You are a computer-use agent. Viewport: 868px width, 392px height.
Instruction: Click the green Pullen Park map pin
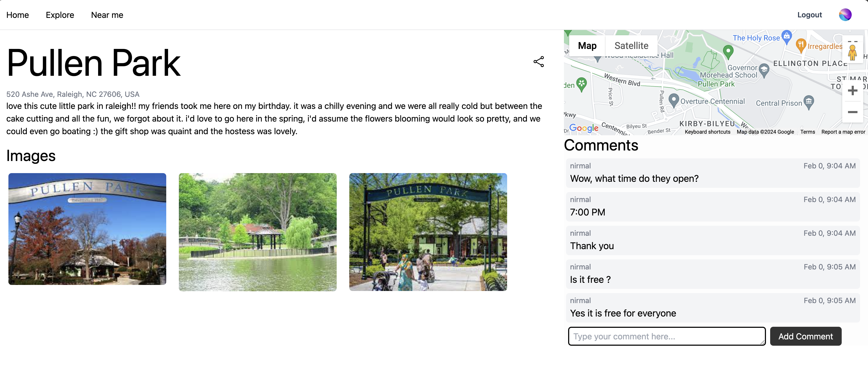pyautogui.click(x=728, y=52)
